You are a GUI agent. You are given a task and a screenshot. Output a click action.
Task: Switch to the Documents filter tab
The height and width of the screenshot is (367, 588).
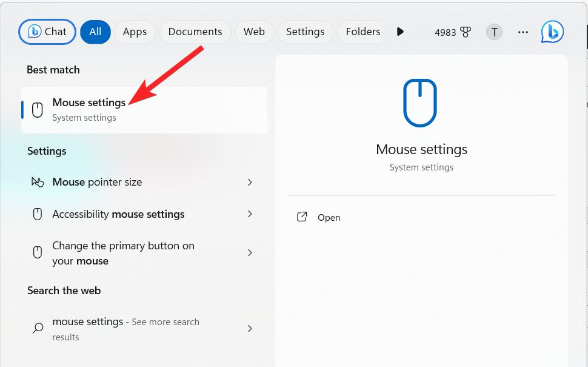(x=195, y=32)
